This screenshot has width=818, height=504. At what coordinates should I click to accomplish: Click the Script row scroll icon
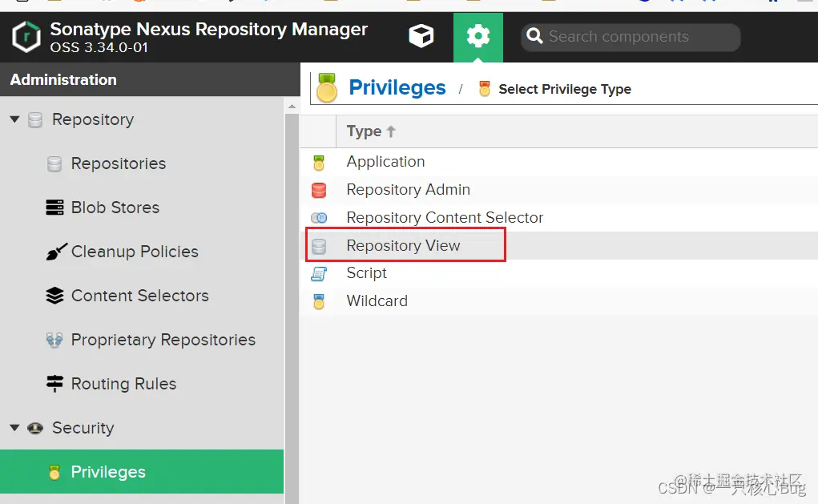click(x=319, y=273)
